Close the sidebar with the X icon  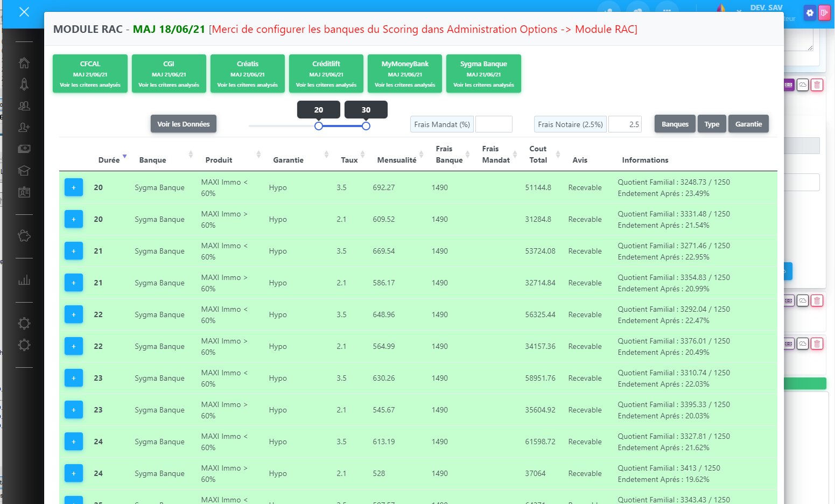pyautogui.click(x=24, y=12)
